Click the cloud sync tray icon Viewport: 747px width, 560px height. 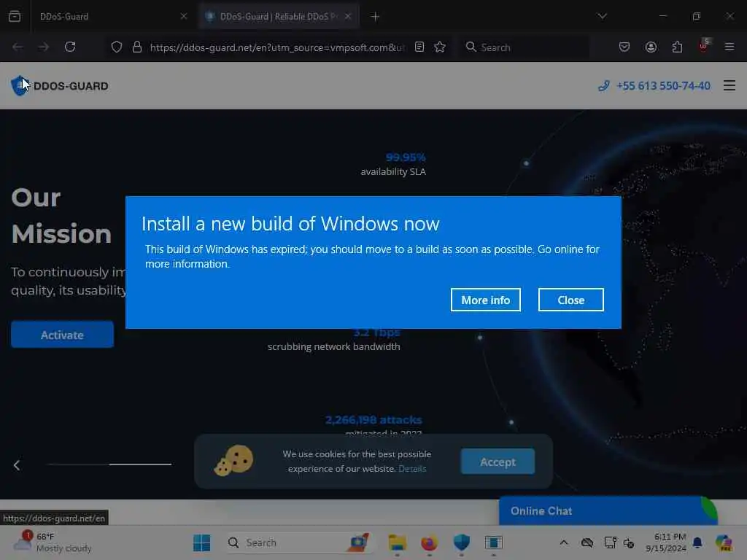[587, 542]
